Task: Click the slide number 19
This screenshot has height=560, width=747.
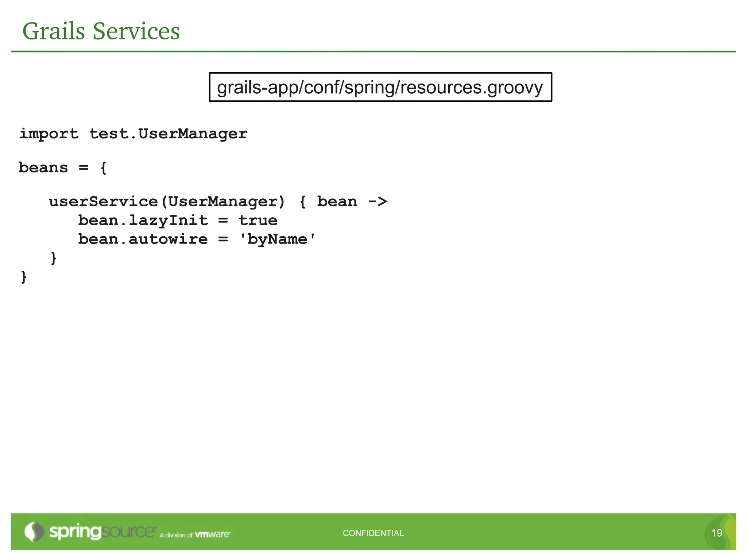Action: [x=717, y=533]
